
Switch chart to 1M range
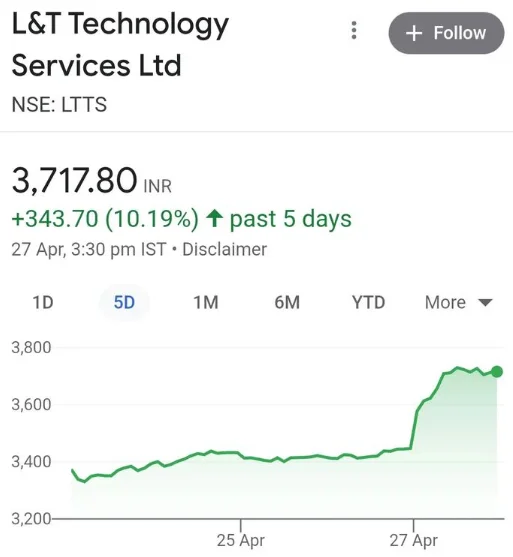click(x=206, y=303)
